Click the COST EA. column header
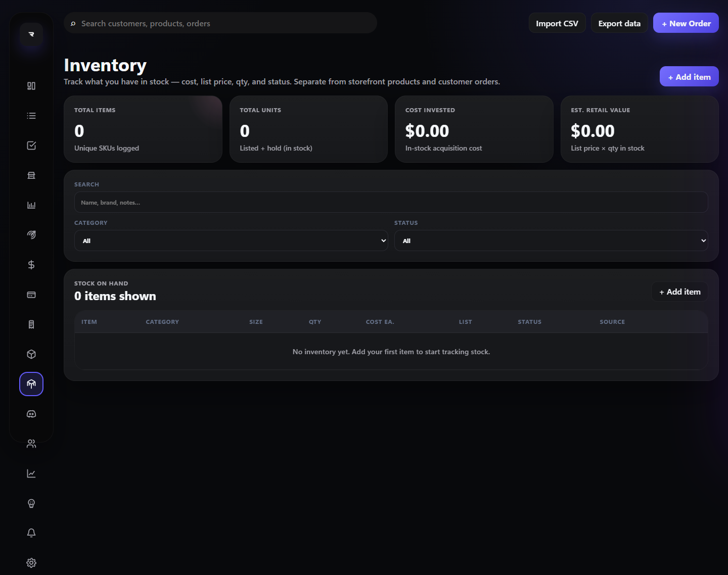The height and width of the screenshot is (575, 728). [380, 322]
